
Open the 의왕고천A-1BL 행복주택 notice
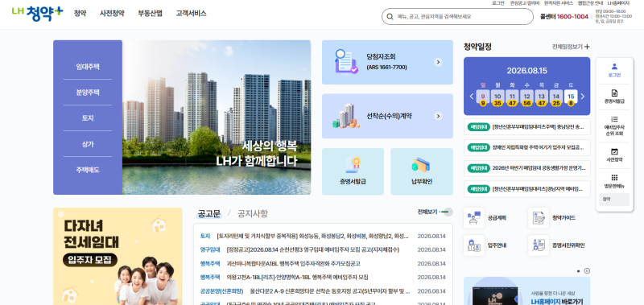point(297,277)
